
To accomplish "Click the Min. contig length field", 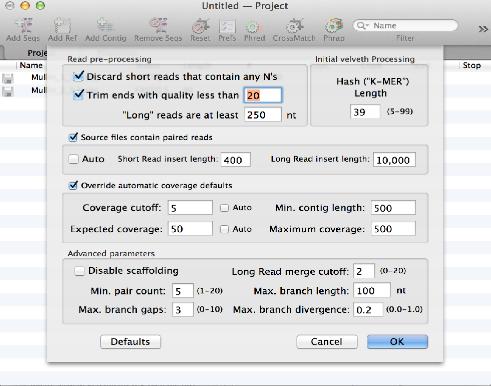I will 393,208.
